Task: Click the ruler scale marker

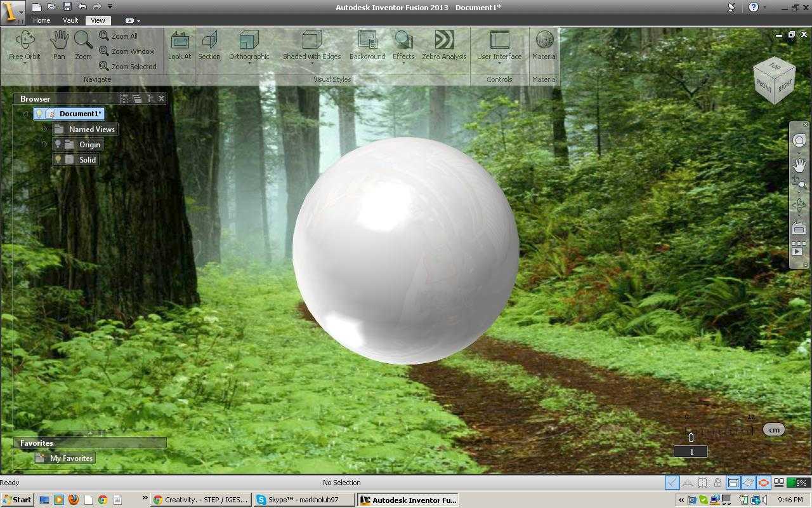Action: 691,436
